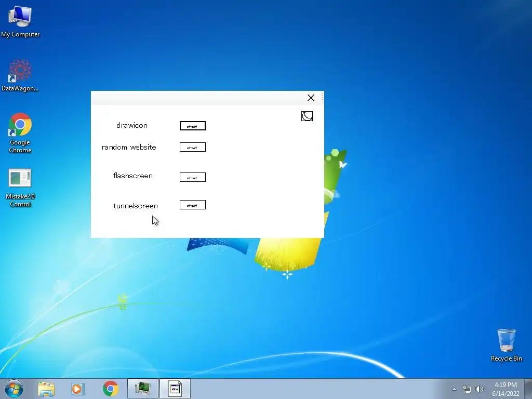Click the Show Desktop strip

(528, 389)
